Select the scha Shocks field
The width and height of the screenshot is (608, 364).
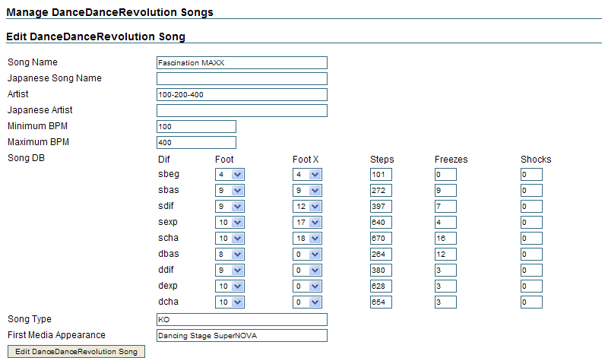coord(531,238)
